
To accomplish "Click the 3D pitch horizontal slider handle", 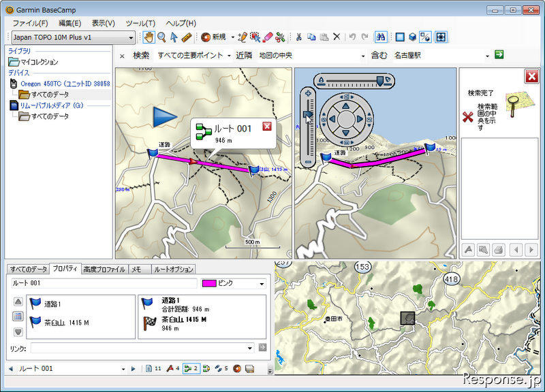I will (380, 80).
